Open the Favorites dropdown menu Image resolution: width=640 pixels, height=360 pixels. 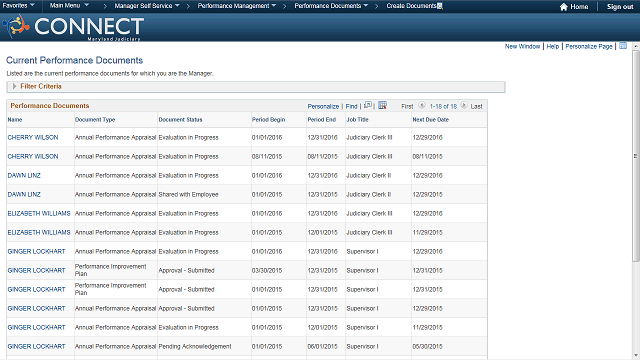tap(18, 6)
